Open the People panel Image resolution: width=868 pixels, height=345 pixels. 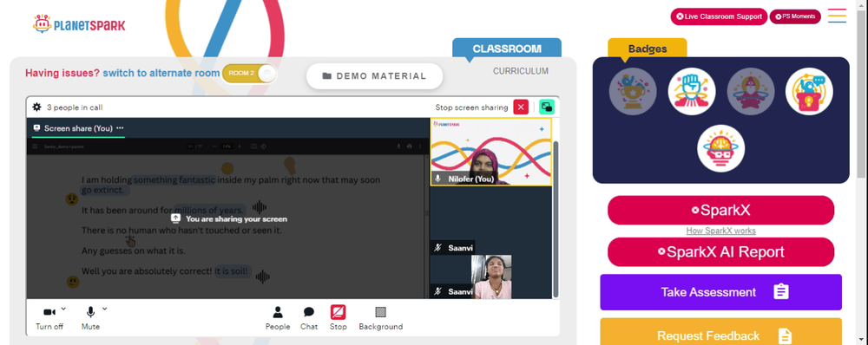click(x=278, y=318)
